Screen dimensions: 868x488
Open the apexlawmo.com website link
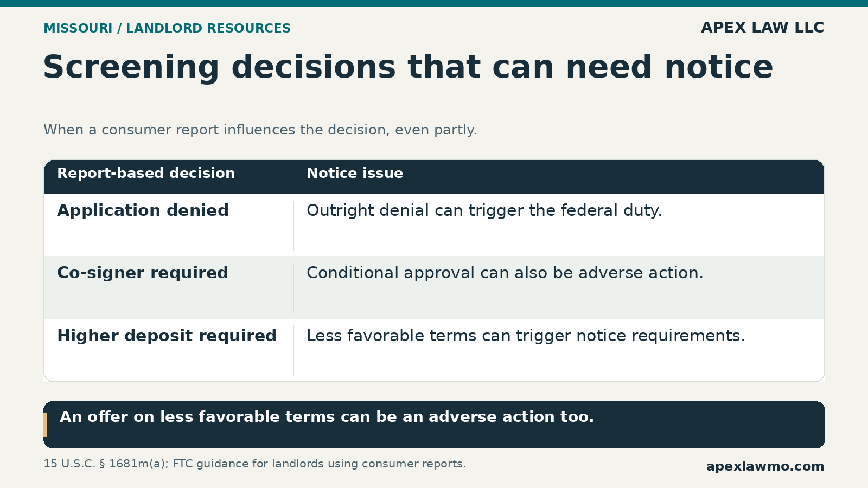coord(765,466)
